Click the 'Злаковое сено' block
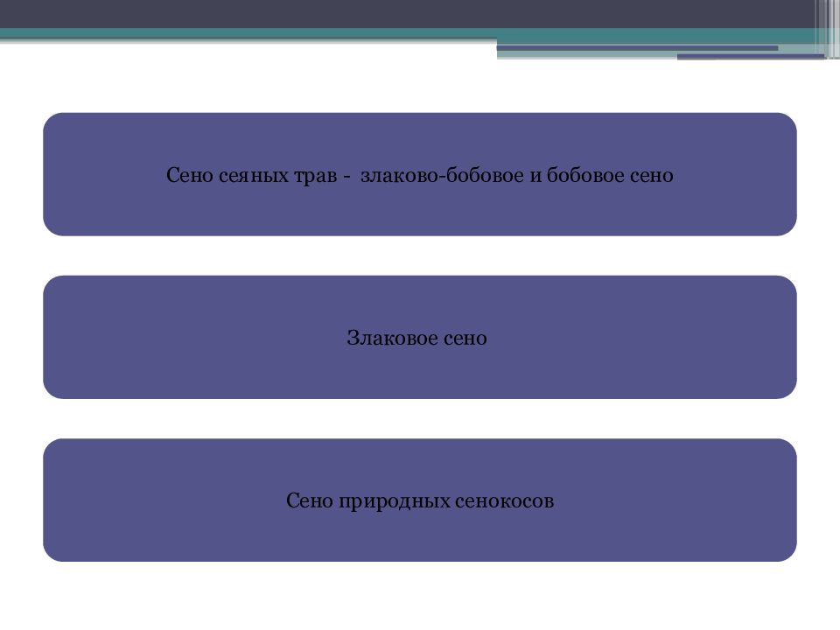Screen dimensions: 840x630 click(x=419, y=337)
